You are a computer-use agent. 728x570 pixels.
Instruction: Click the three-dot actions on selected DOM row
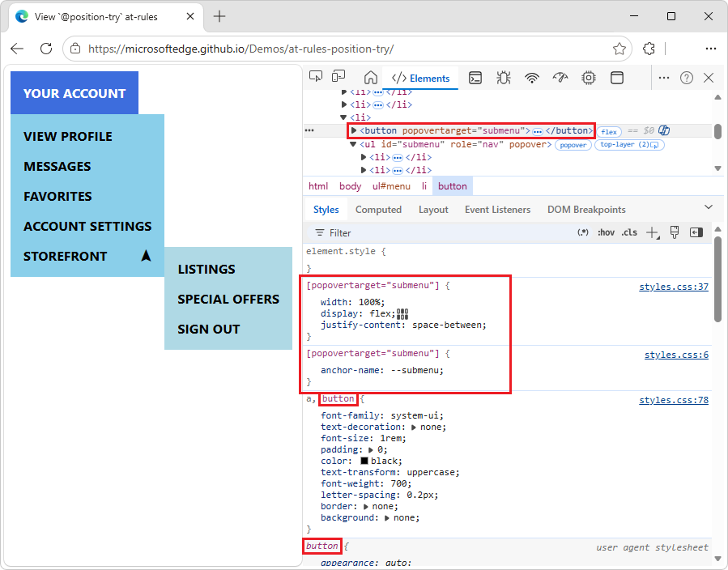click(309, 130)
